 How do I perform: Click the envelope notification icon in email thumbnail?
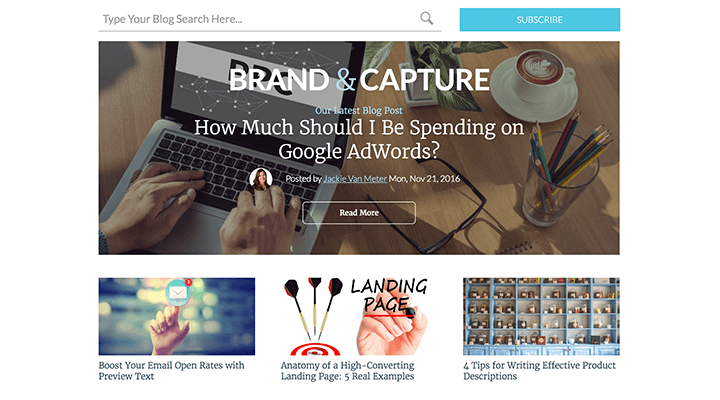pos(179,292)
